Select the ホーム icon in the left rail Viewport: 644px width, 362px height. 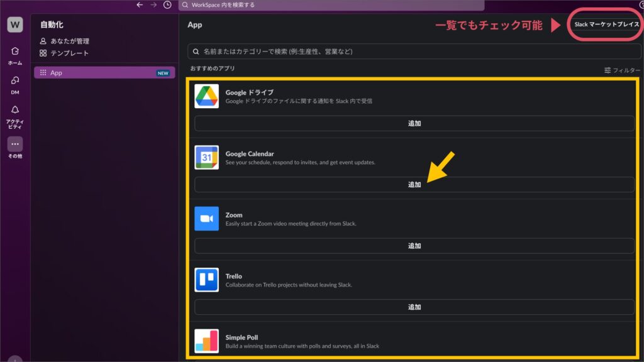pyautogui.click(x=14, y=51)
